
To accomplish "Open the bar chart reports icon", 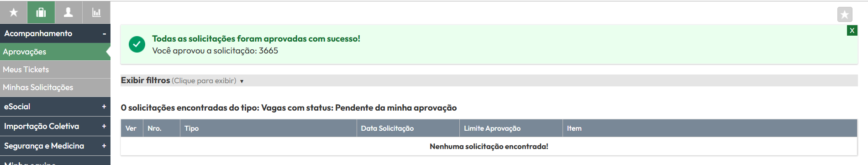I will point(96,12).
